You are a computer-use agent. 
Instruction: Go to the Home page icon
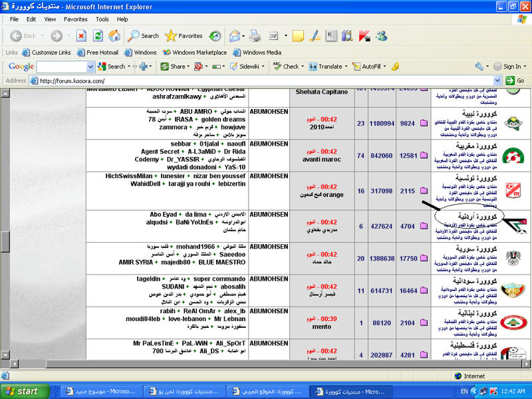pos(114,36)
